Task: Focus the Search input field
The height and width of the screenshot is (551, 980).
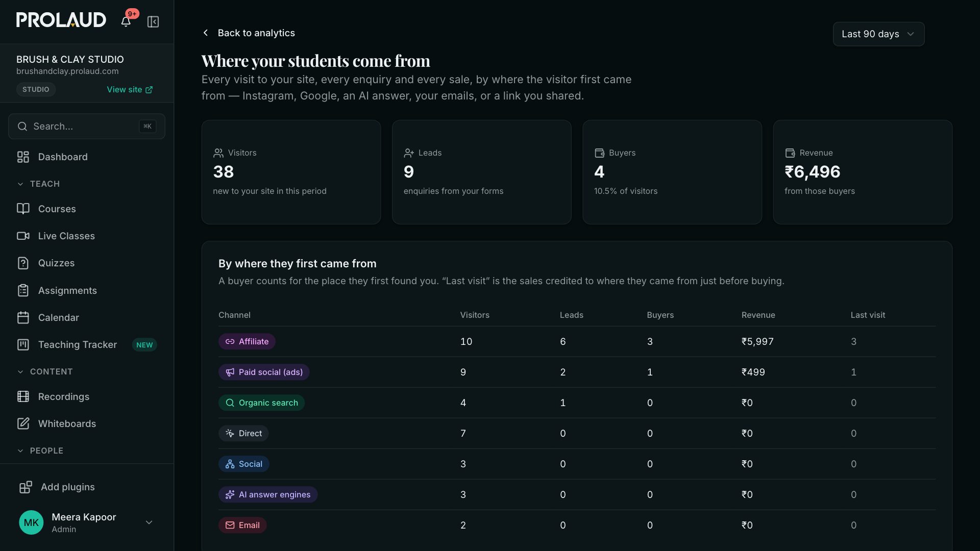Action: point(87,127)
